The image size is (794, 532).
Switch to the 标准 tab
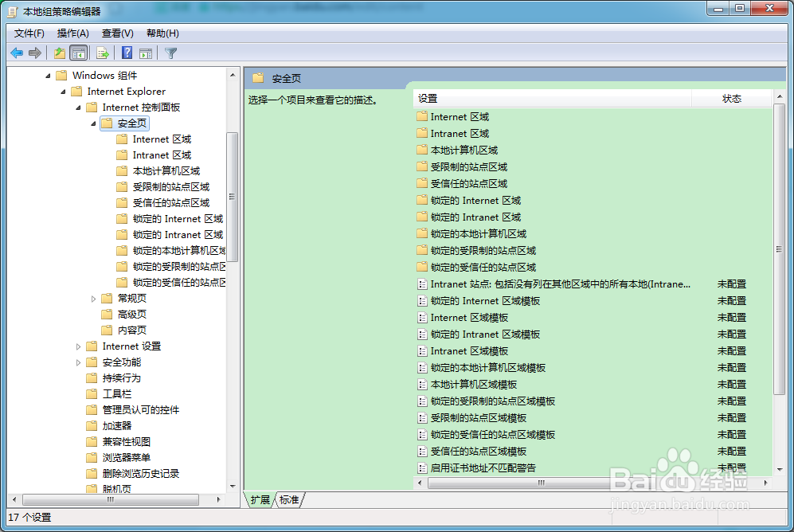(x=289, y=500)
